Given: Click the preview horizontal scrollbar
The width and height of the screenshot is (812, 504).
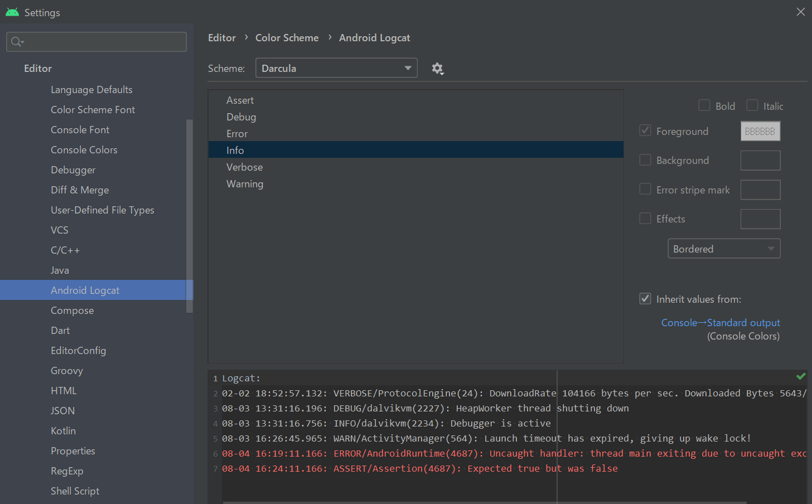Looking at the screenshot, I should [484, 502].
